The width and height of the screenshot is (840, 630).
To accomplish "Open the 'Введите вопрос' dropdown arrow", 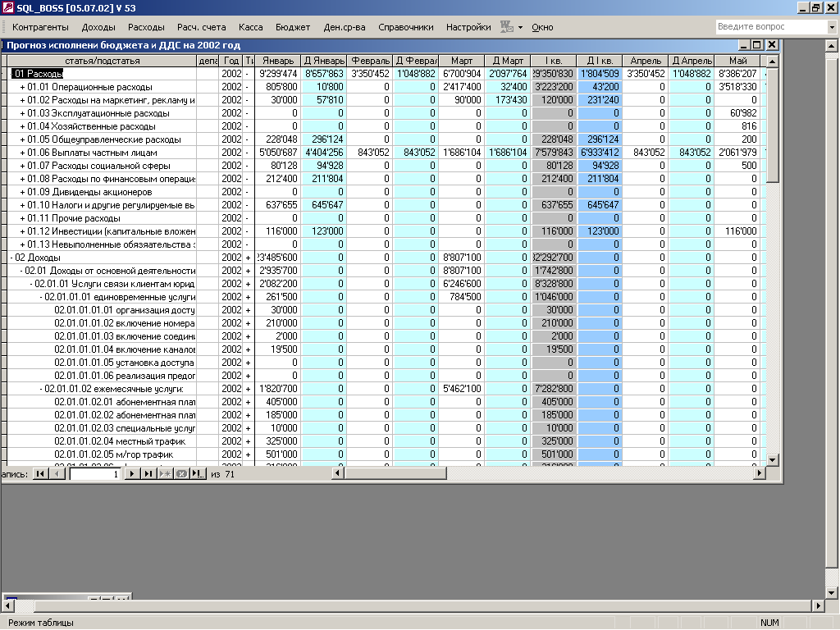I will click(x=832, y=27).
